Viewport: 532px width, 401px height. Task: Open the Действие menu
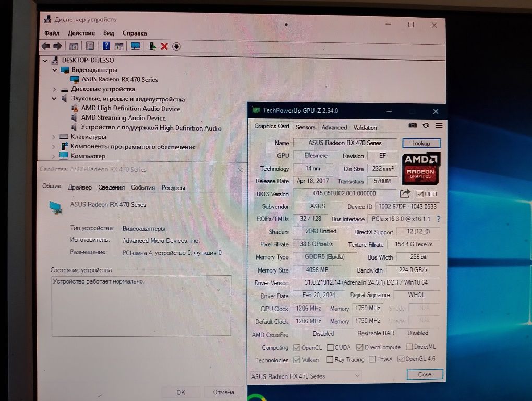(81, 33)
